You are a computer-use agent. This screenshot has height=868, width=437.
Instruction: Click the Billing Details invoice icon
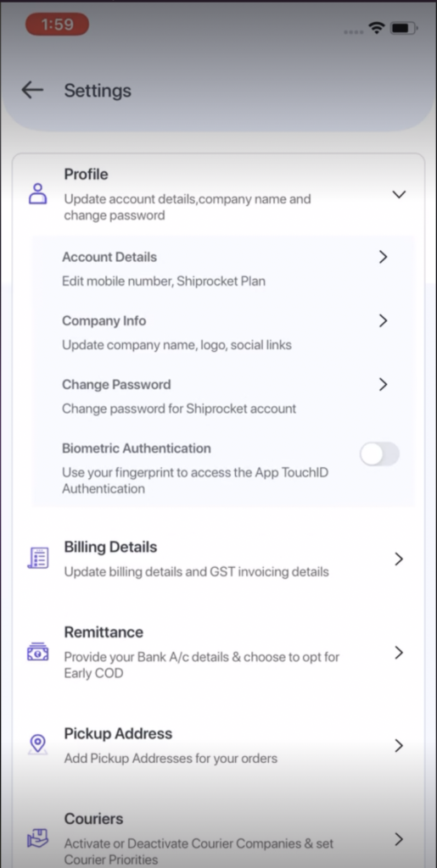(x=37, y=558)
